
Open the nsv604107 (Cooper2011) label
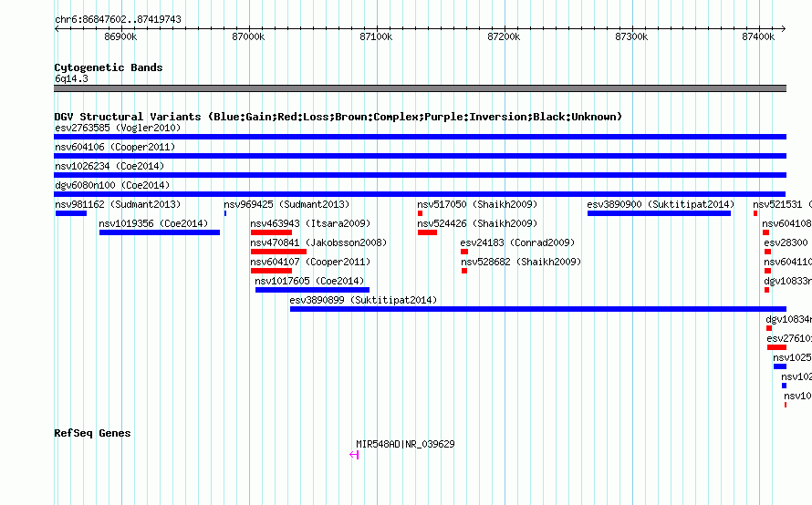(310, 262)
